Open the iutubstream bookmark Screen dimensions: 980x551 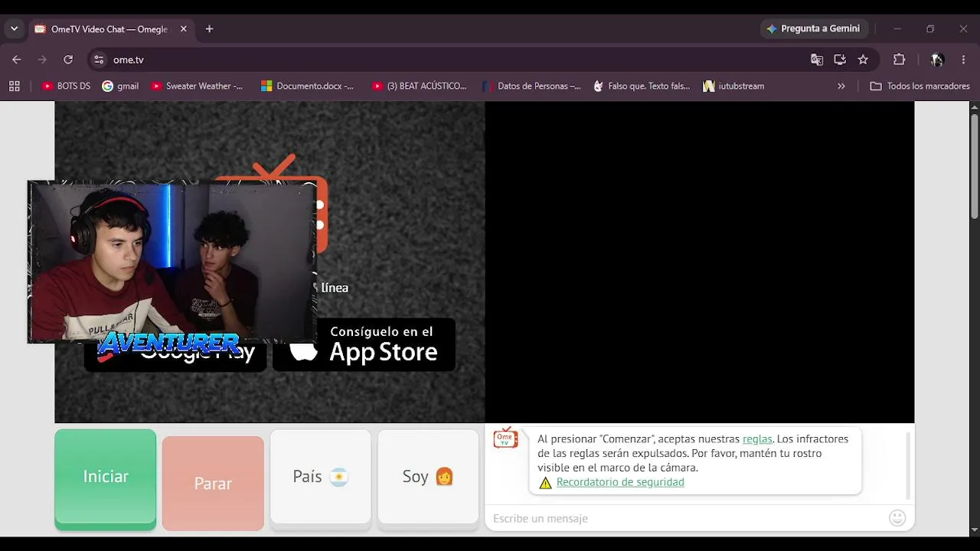pyautogui.click(x=733, y=86)
